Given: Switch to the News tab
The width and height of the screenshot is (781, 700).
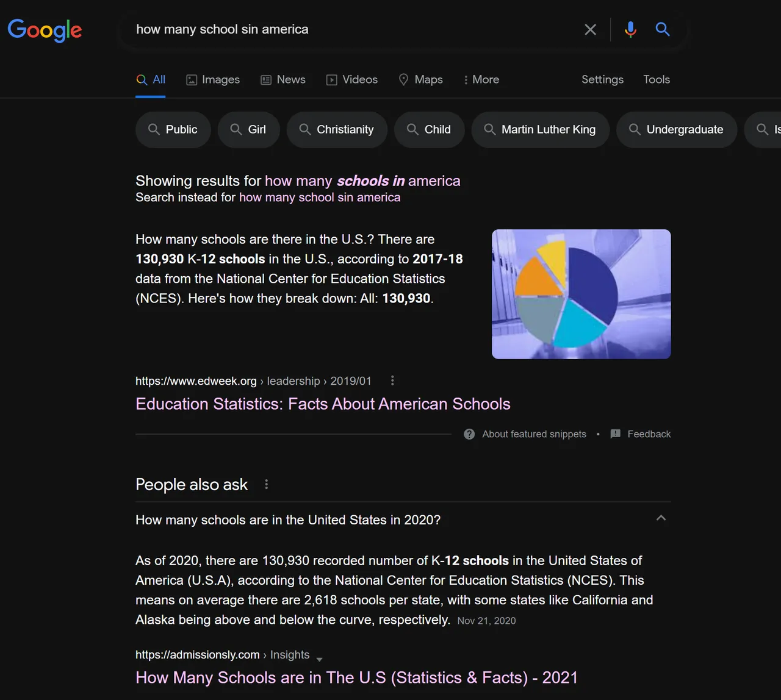Looking at the screenshot, I should (x=283, y=79).
